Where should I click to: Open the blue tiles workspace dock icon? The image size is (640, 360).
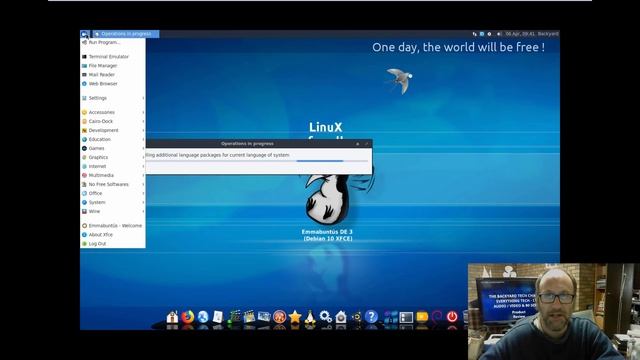coord(391,317)
